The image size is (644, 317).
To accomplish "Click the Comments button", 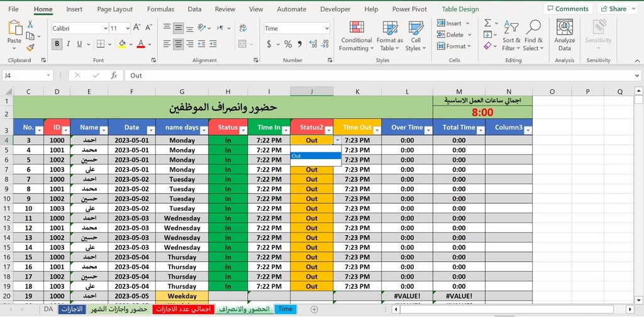I will [568, 9].
